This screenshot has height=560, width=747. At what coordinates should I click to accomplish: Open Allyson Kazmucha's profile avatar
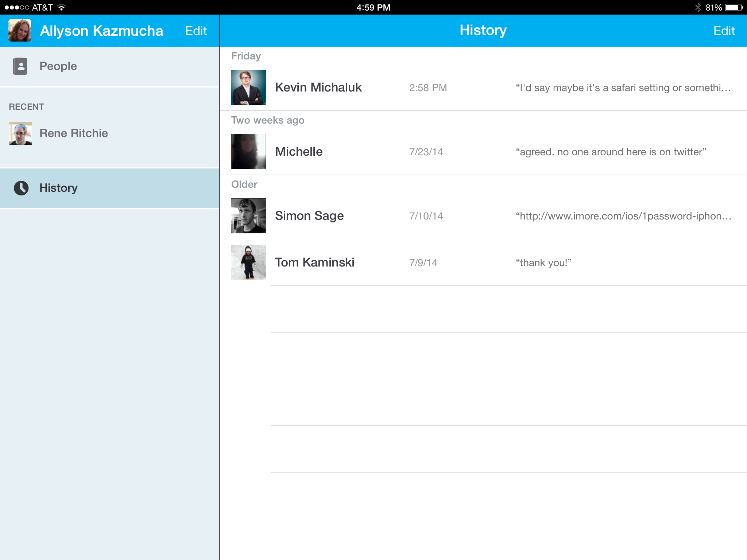point(19,30)
